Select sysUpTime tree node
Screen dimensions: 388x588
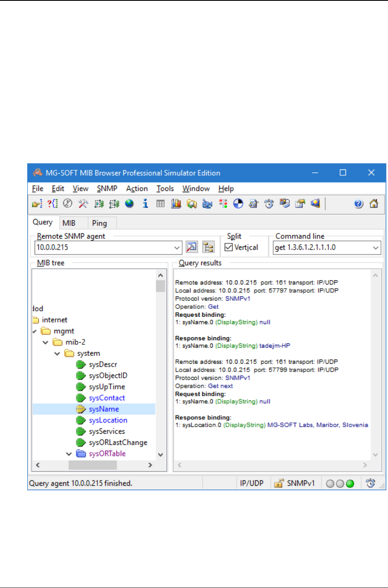click(x=107, y=387)
